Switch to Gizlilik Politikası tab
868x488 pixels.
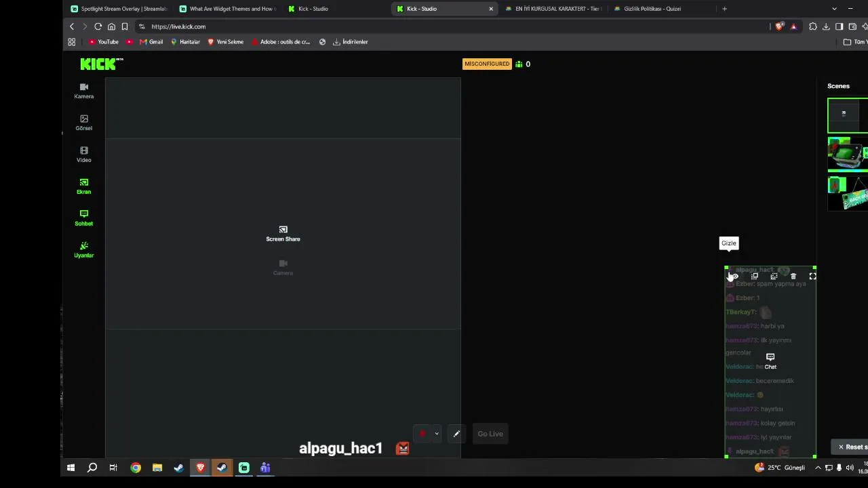pos(661,9)
